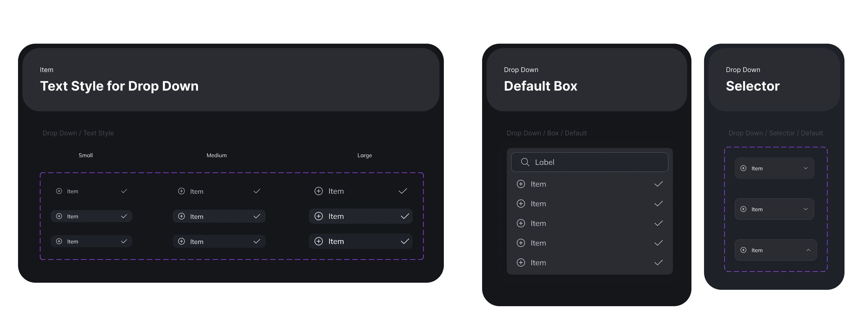The width and height of the screenshot is (868, 316).
Task: Click plus icon in Medium column bottom row
Action: tap(181, 241)
